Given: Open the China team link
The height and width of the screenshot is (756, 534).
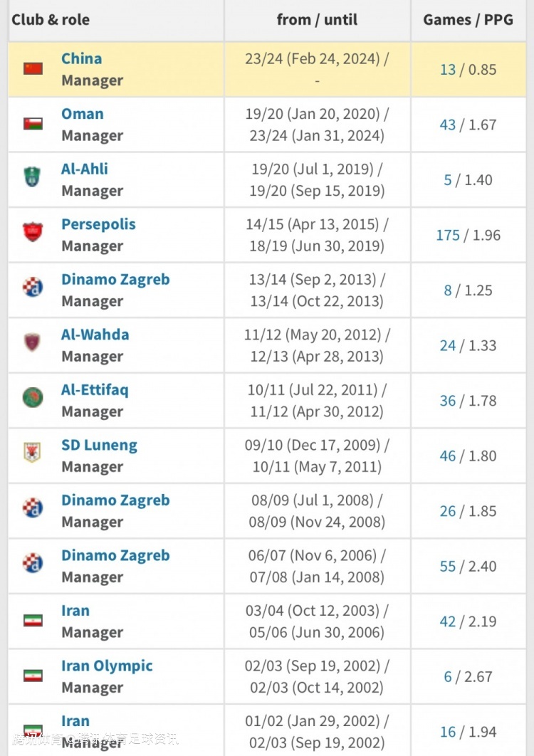Looking at the screenshot, I should coord(81,58).
